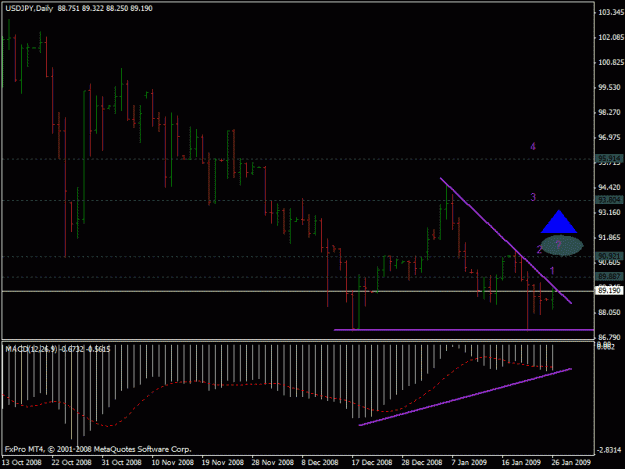The width and height of the screenshot is (625, 469).
Task: Click the 22 Oct 2008 date label
Action: tap(72, 462)
